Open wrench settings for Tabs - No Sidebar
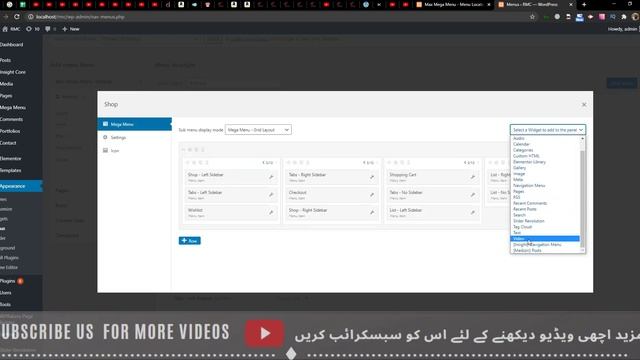Screen dimensions: 640x360 (473, 195)
